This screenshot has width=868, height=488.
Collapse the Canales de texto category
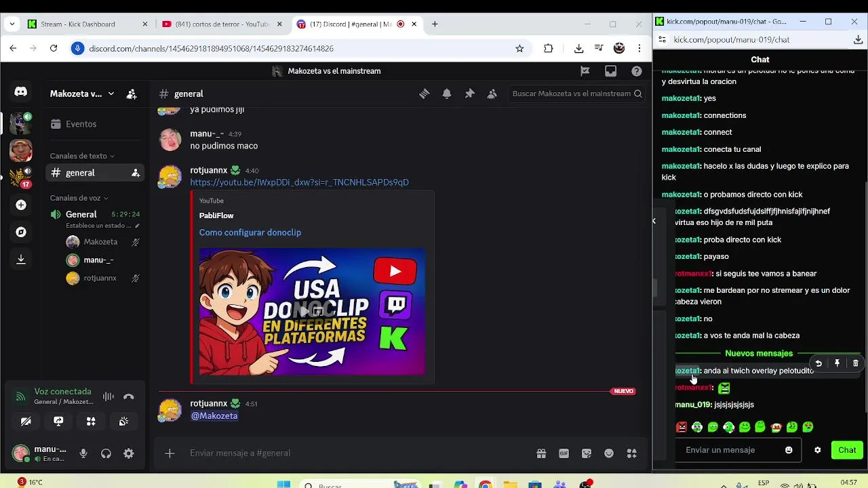(82, 156)
